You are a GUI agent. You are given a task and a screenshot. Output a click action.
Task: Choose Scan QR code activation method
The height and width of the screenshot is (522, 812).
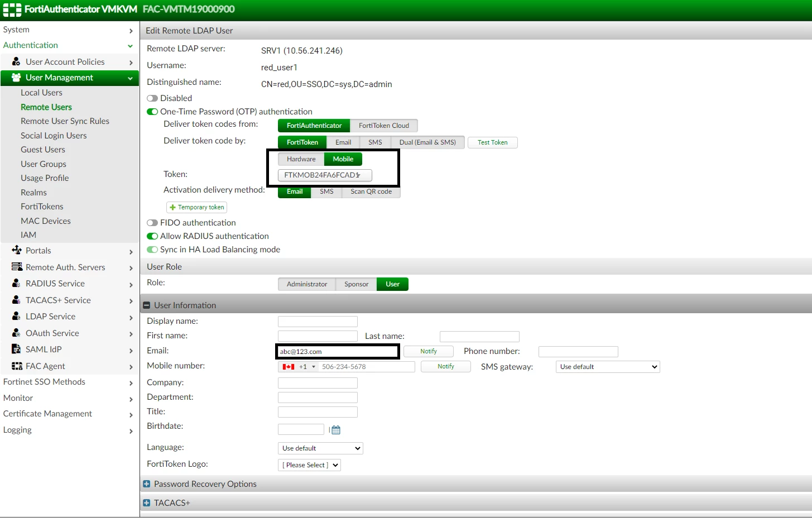371,191
